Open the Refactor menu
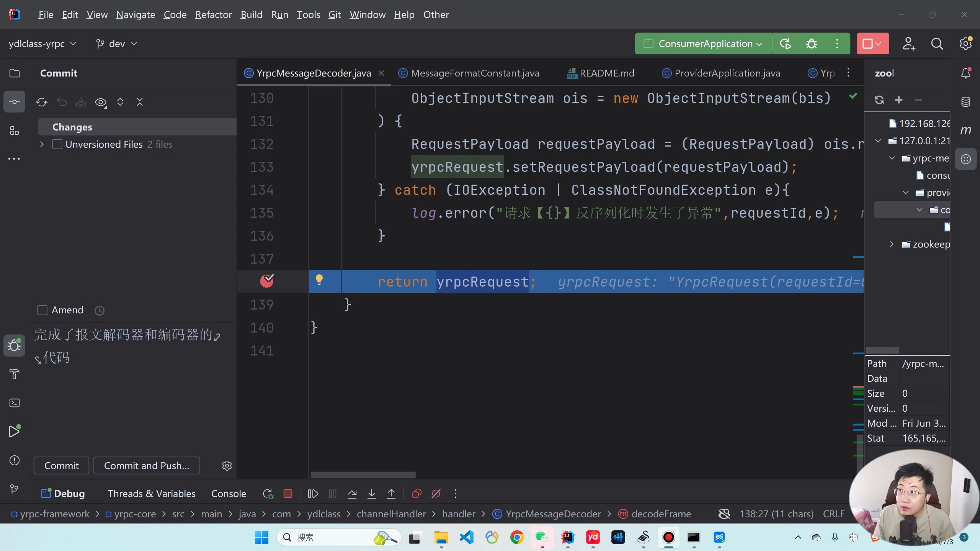980x551 pixels. coord(213,15)
